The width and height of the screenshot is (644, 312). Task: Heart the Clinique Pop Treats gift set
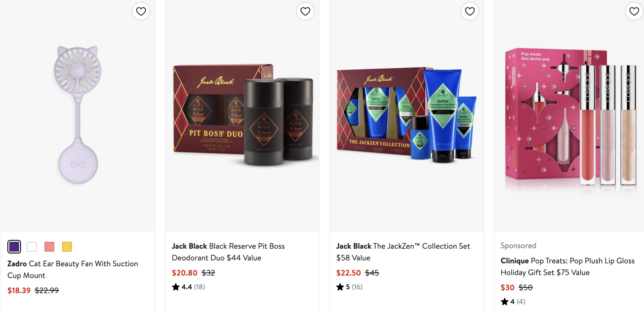pos(634,11)
